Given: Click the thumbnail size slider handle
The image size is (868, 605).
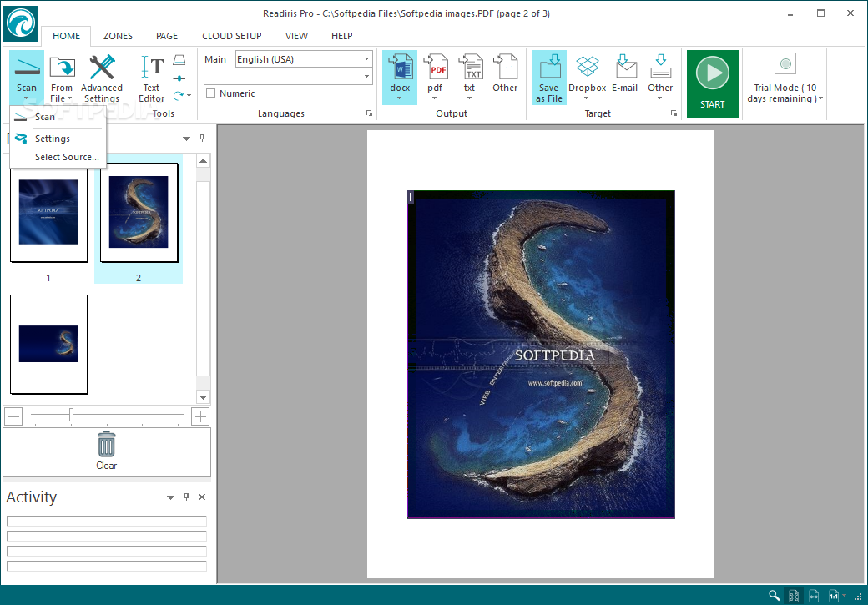Looking at the screenshot, I should [x=72, y=415].
